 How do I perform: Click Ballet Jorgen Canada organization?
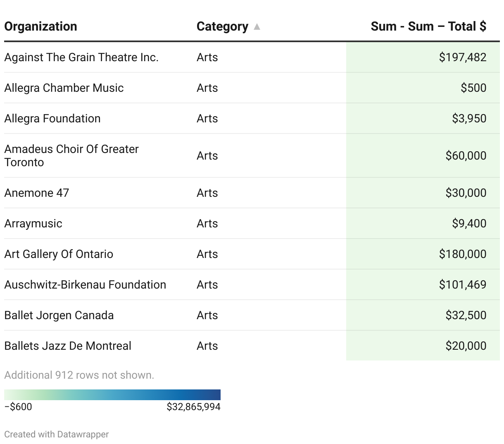point(59,315)
